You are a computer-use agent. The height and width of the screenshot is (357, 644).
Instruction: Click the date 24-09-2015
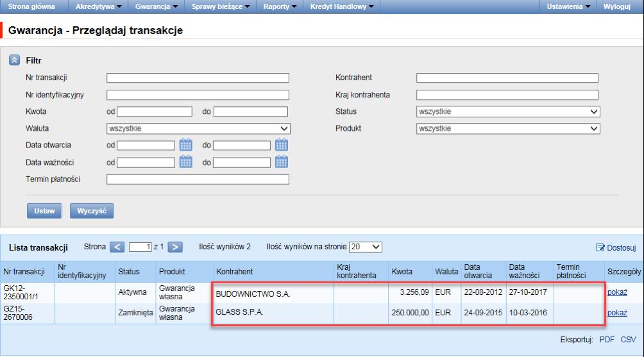coord(483,313)
